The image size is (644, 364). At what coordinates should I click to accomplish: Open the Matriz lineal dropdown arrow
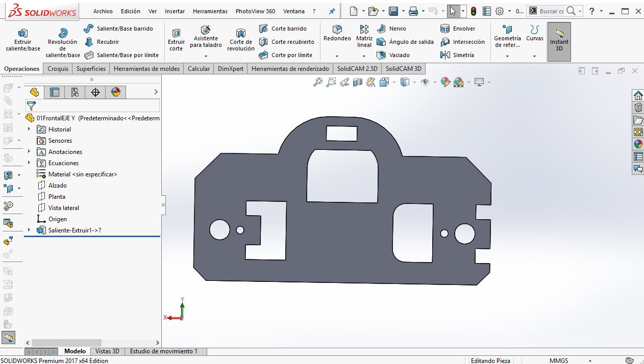click(364, 56)
